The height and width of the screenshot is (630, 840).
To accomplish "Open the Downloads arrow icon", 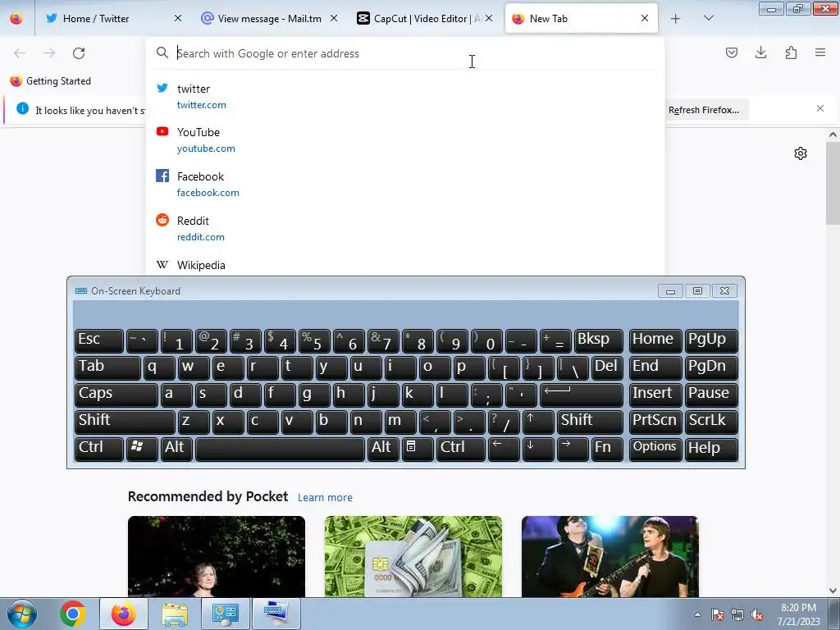I will pyautogui.click(x=760, y=52).
